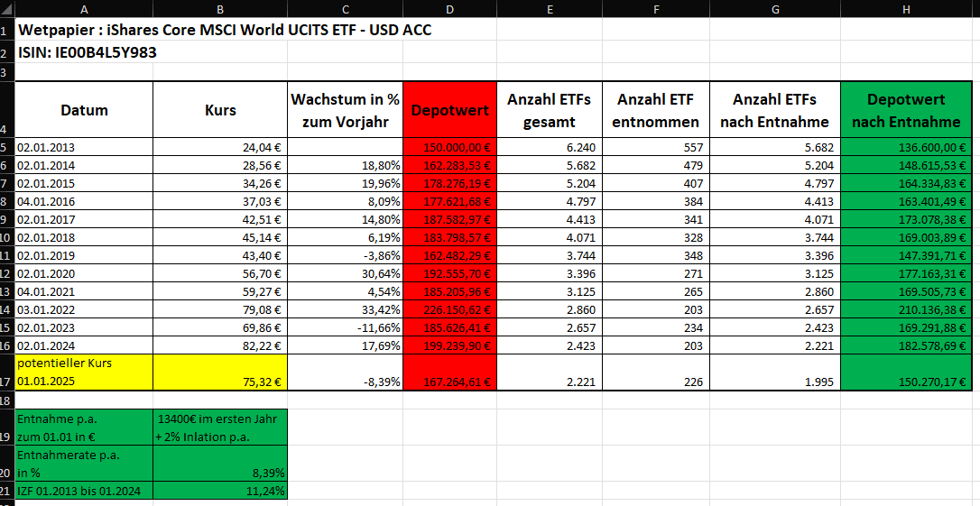Select growth cell 8,09%
The height and width of the screenshot is (506, 980).
(345, 202)
